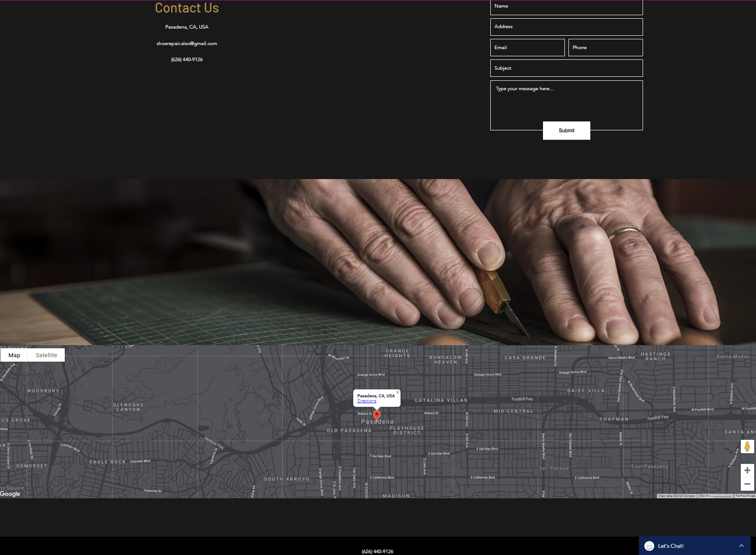The image size is (756, 555).
Task: Click the red Pasadena location pin
Action: [377, 415]
